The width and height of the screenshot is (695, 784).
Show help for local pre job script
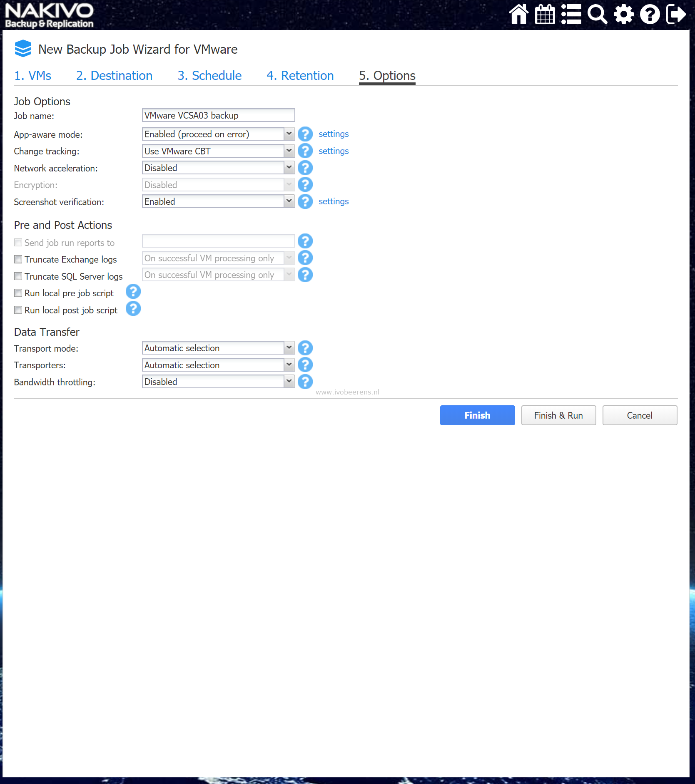click(133, 292)
